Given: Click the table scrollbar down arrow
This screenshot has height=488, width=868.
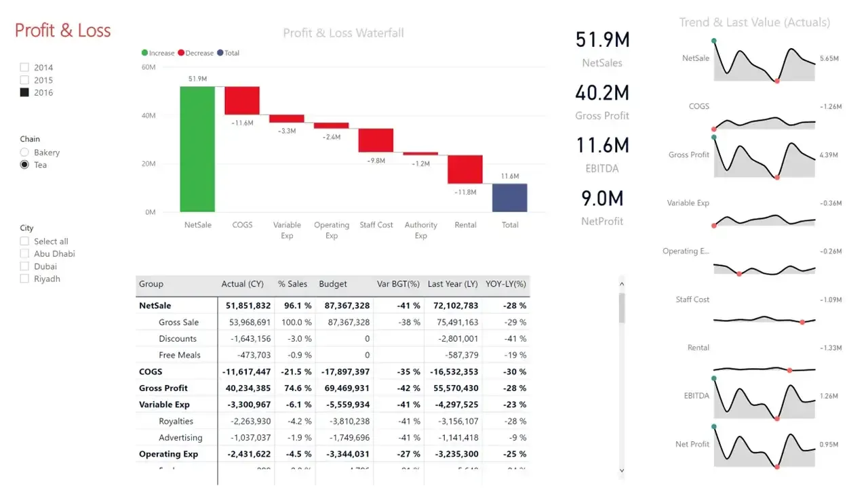Looking at the screenshot, I should (622, 470).
